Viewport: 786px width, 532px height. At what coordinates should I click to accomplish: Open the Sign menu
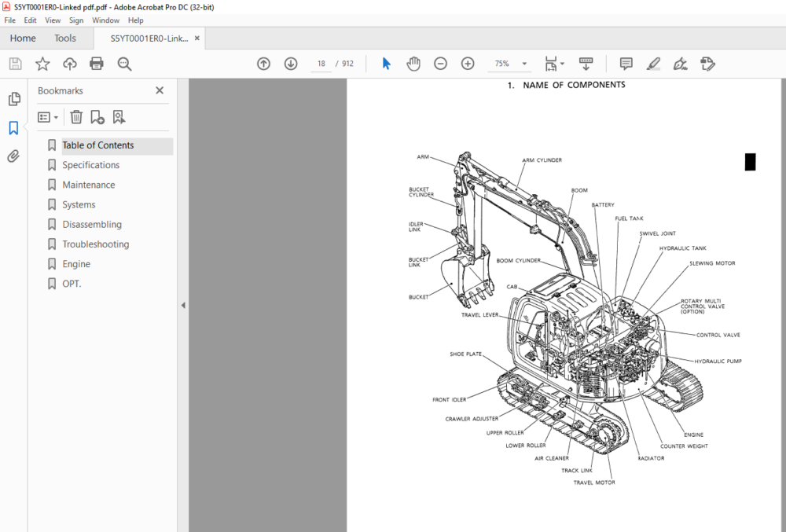[76, 20]
